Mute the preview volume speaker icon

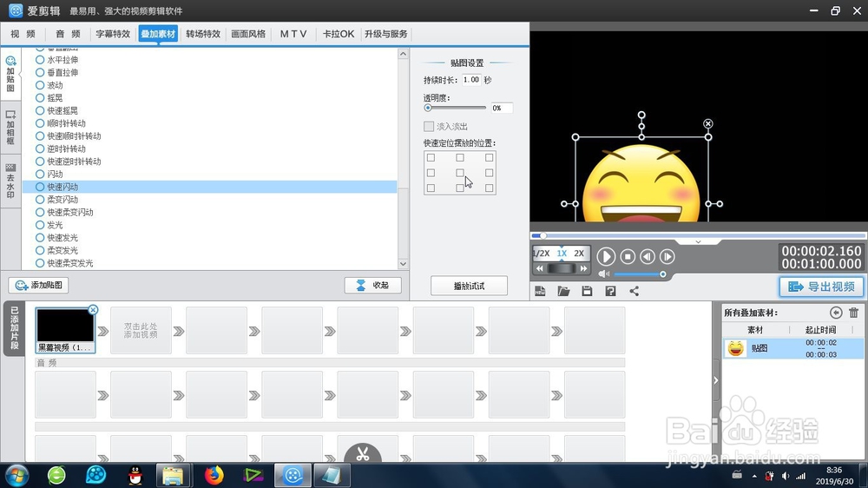tap(603, 274)
